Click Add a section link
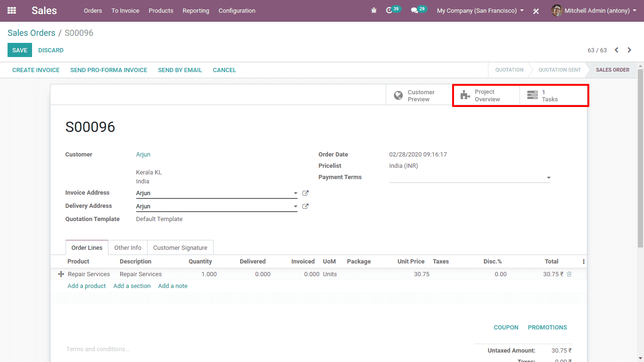The image size is (644, 362). tap(132, 286)
